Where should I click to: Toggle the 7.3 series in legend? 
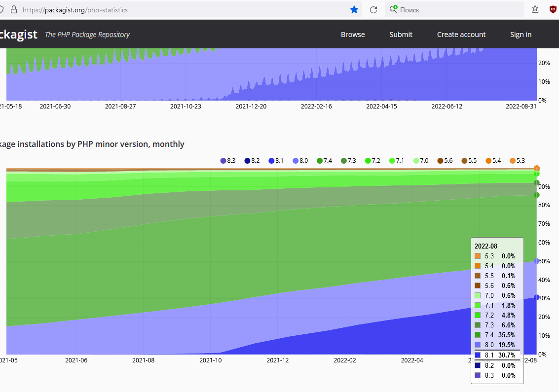(348, 161)
